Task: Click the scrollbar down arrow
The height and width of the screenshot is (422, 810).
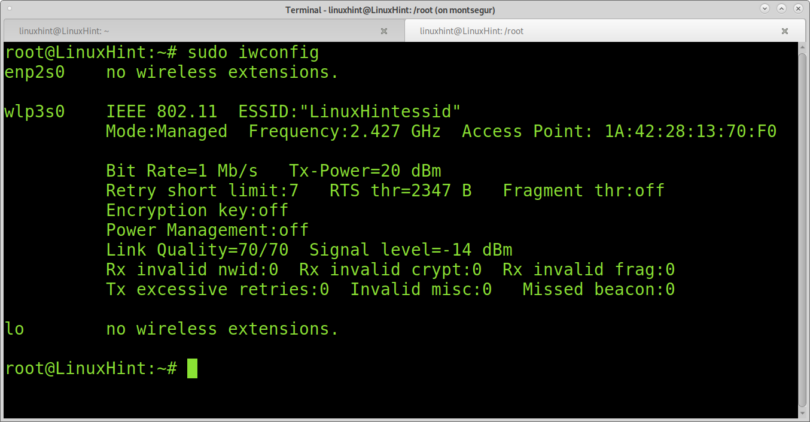Action: (802, 413)
